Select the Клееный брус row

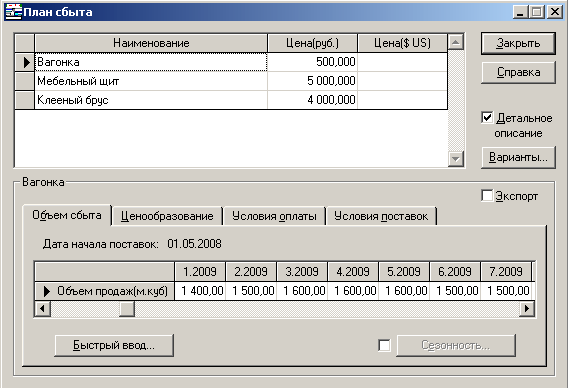(151, 100)
